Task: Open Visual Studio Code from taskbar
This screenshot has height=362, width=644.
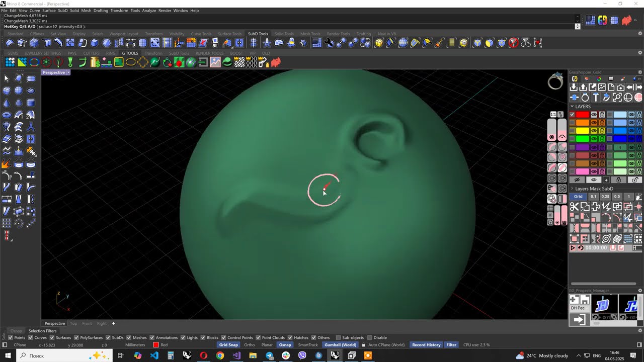Action: 154,355
